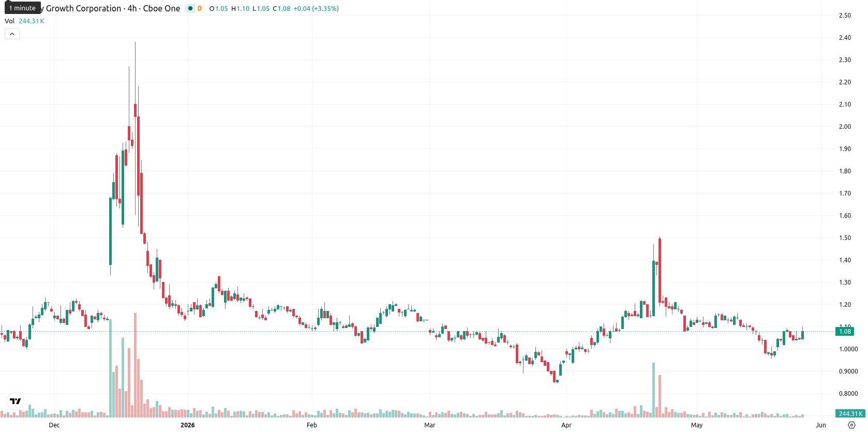Click the 1 minute tooltip
This screenshot has width=868, height=432.
(22, 8)
